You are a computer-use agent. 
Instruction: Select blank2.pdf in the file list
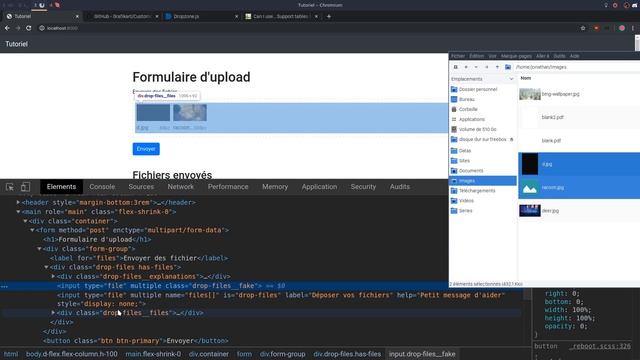click(x=579, y=117)
